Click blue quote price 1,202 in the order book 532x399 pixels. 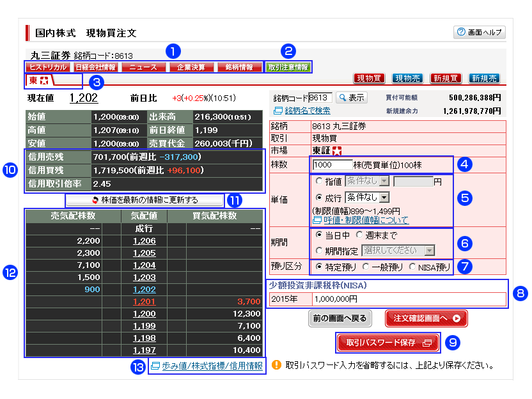tap(145, 290)
